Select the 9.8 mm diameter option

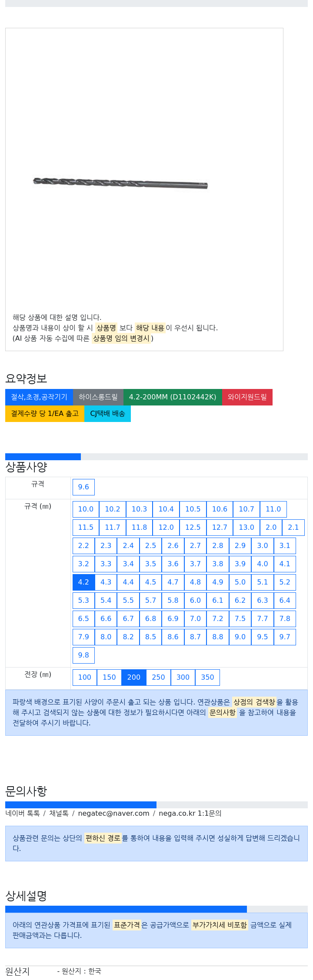click(83, 655)
